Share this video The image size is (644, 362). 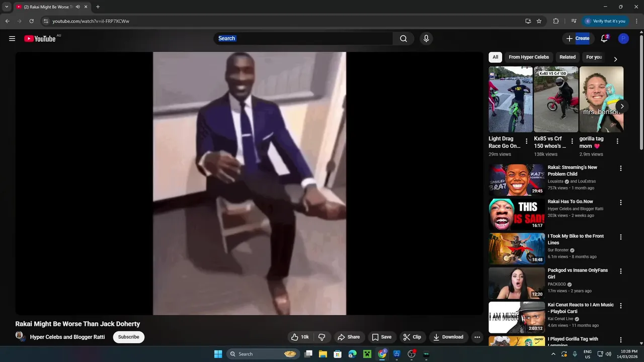[349, 337]
